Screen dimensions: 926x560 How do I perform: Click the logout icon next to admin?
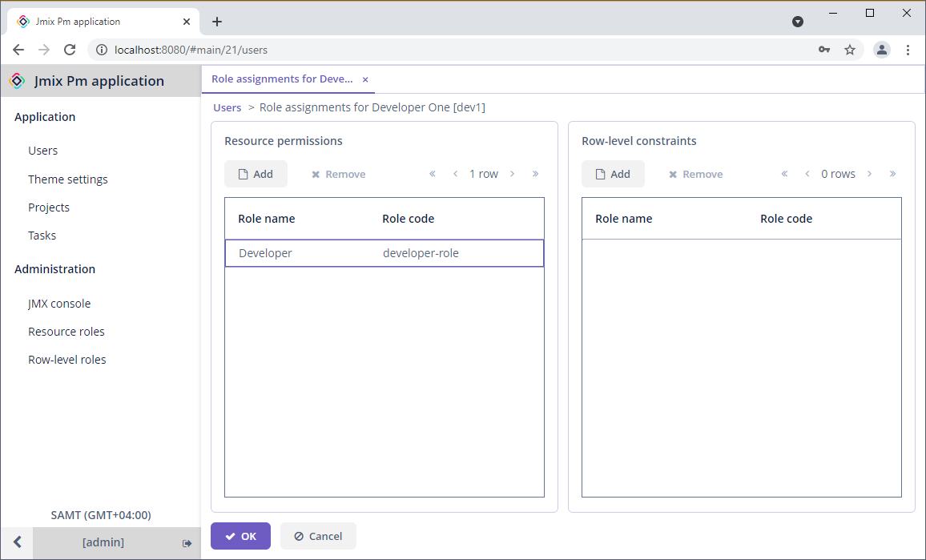187,543
